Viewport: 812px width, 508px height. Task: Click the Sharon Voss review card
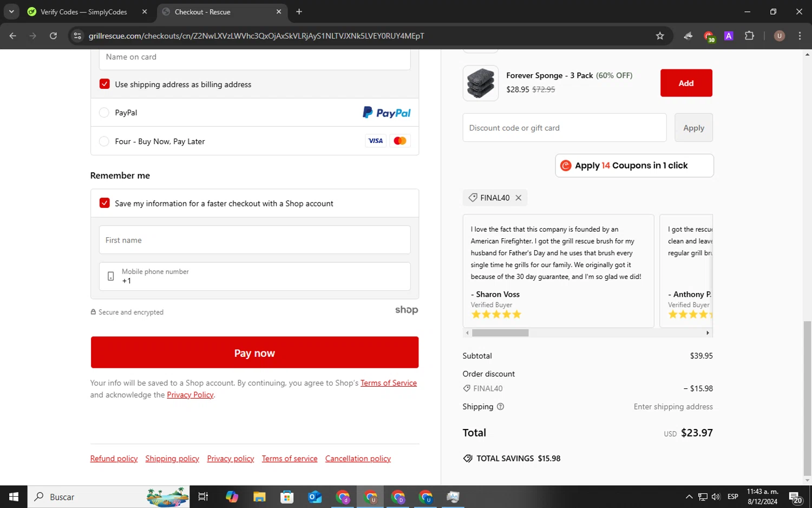(x=558, y=271)
